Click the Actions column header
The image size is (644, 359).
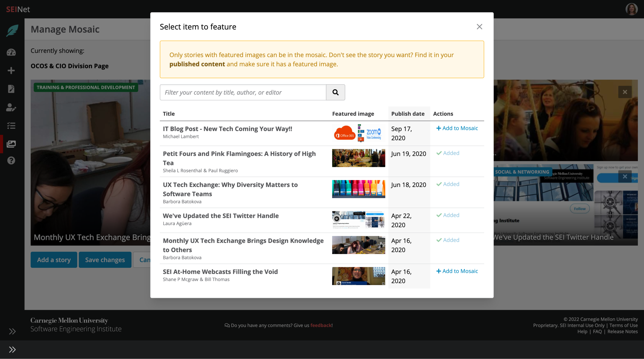pos(443,114)
